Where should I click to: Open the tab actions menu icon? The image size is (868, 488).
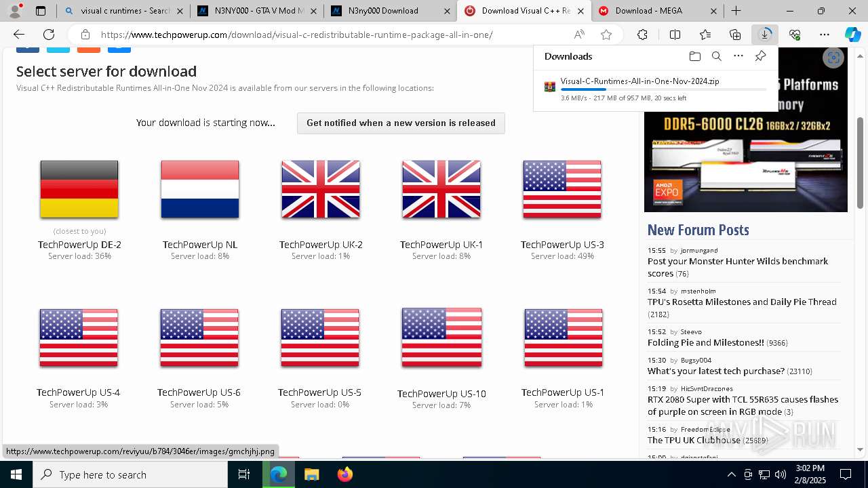tap(41, 11)
